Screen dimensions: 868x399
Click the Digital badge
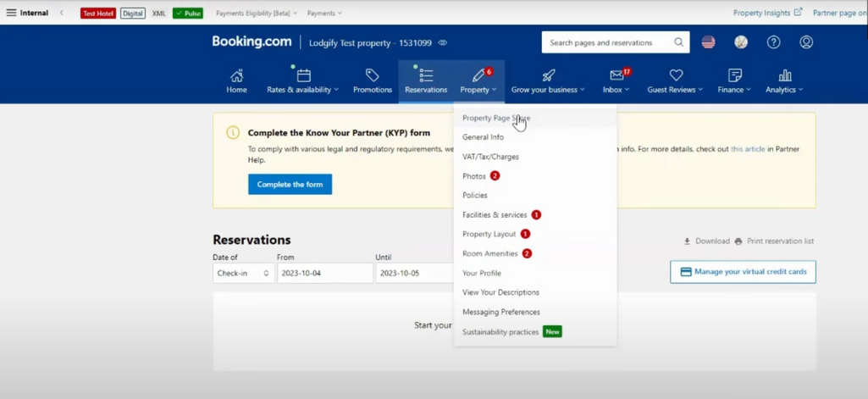pyautogui.click(x=133, y=14)
